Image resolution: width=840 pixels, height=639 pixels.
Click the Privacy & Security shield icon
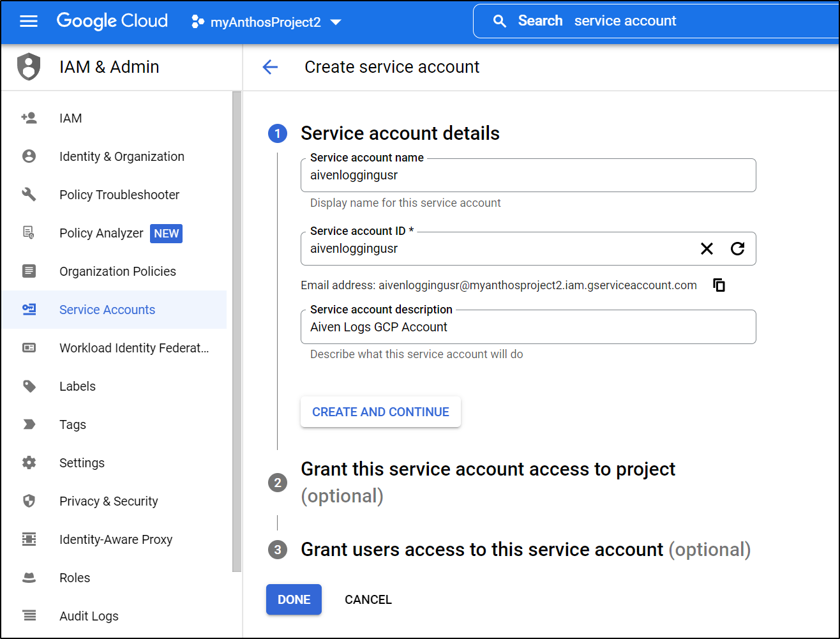tap(29, 501)
